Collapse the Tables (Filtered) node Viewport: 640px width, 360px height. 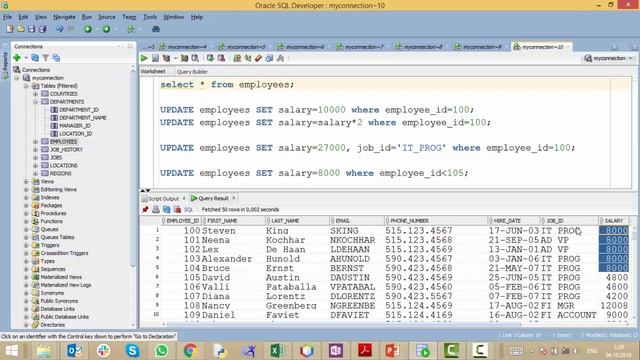26,86
